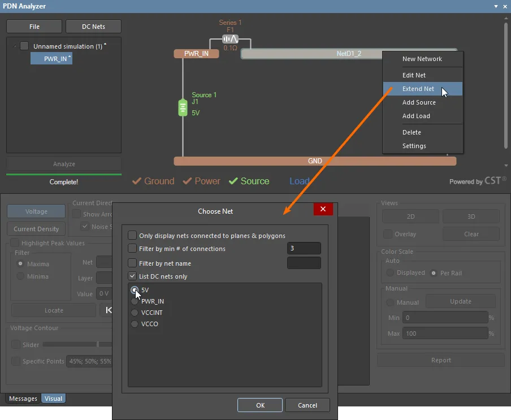Viewport: 511px width, 420px height.
Task: Uncheck List DC nets only
Action: pos(132,276)
